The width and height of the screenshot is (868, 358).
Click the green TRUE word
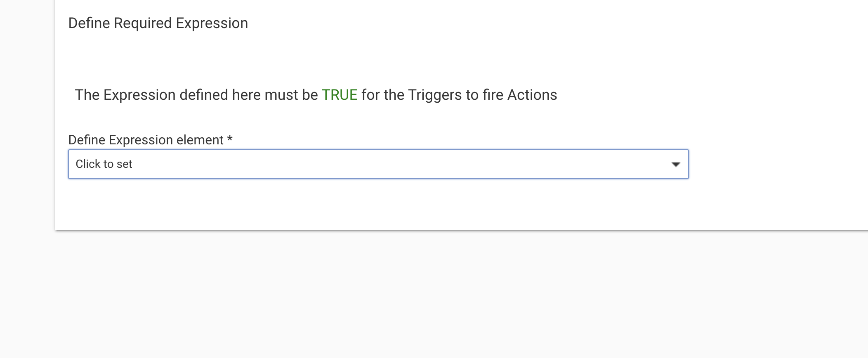point(339,95)
